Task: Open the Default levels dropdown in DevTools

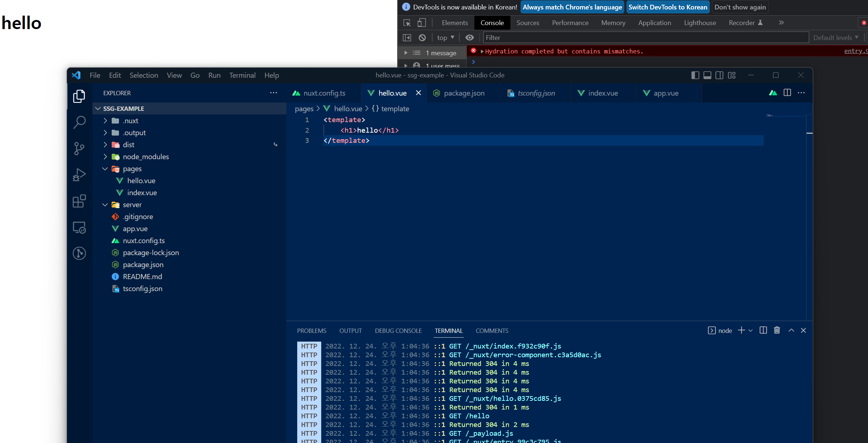Action: [x=836, y=38]
